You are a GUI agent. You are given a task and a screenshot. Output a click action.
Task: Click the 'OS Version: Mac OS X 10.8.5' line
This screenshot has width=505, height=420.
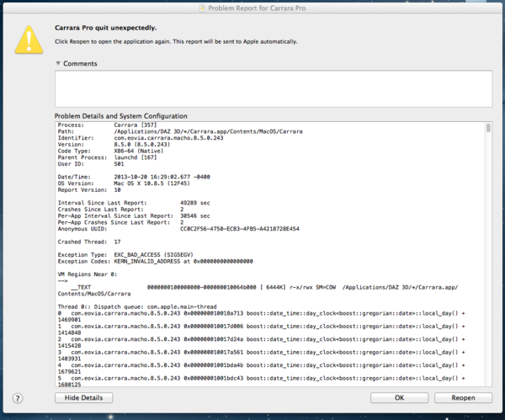[x=124, y=183]
